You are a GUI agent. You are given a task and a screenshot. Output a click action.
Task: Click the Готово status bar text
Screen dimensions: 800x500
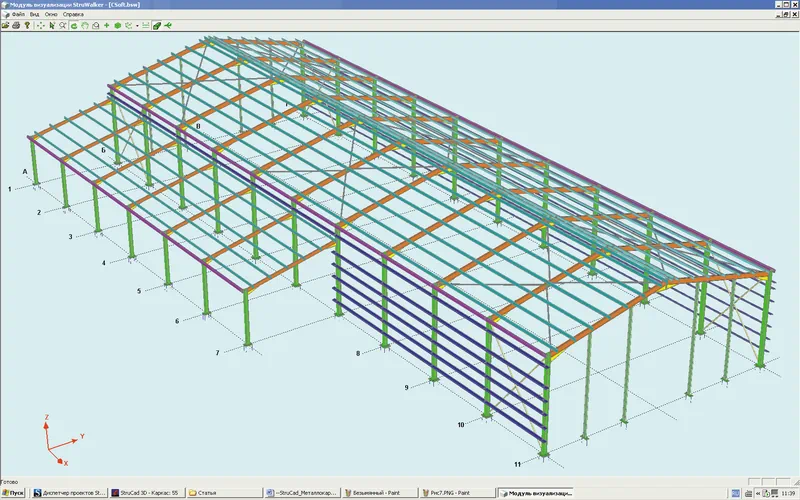pyautogui.click(x=9, y=482)
